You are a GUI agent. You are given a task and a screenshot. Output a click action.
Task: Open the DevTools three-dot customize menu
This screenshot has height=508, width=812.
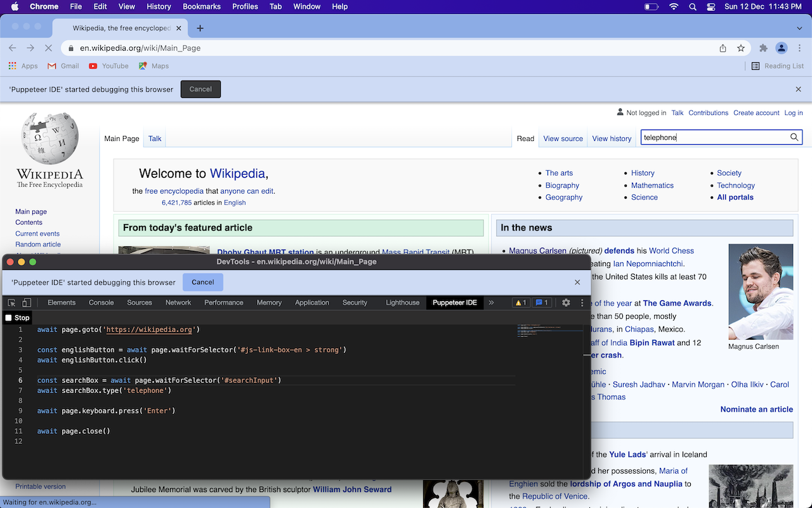[582, 303]
